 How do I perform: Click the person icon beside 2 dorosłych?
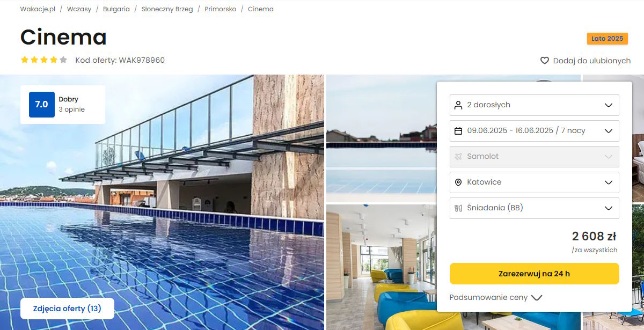(x=458, y=105)
